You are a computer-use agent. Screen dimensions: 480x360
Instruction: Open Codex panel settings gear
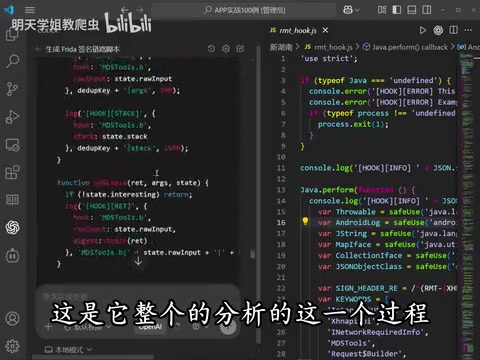(x=226, y=49)
